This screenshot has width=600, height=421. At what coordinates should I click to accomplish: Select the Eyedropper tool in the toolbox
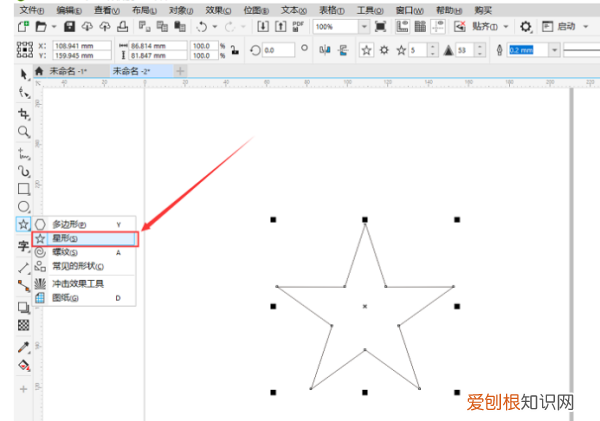[x=23, y=348]
